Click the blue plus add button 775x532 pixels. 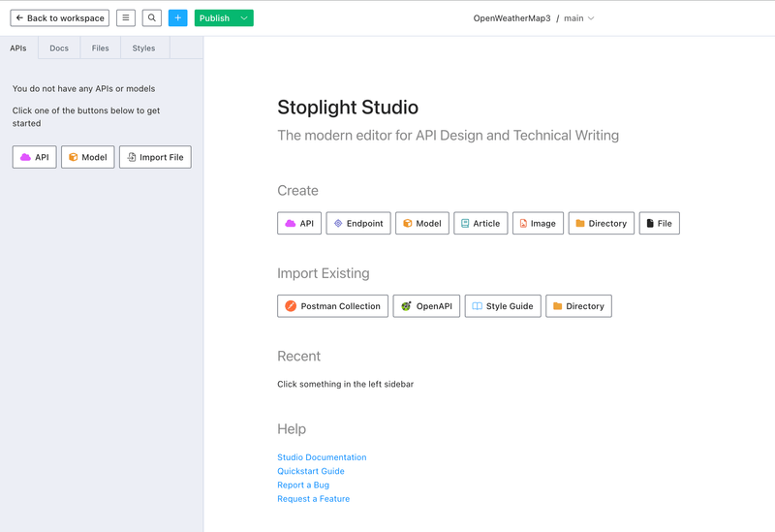178,18
